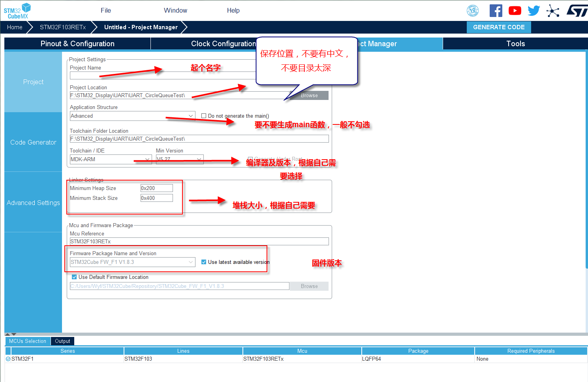Open the YouTube icon link
The width and height of the screenshot is (588, 382).
click(515, 11)
